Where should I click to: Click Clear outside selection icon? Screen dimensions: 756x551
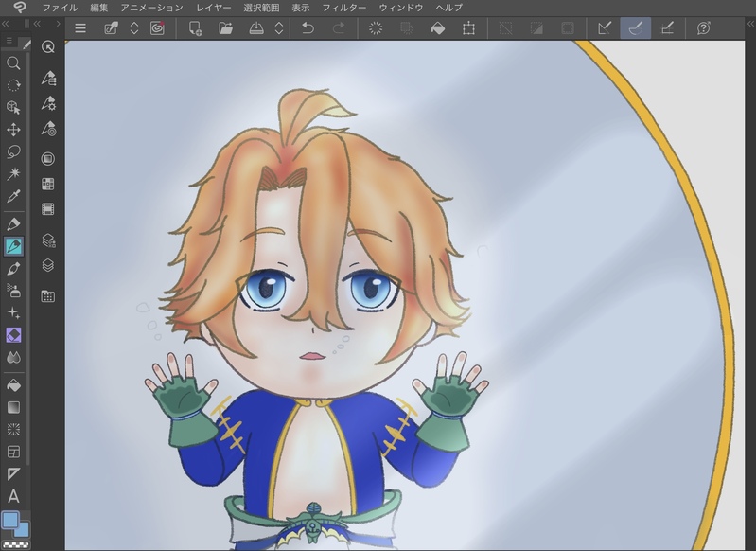point(407,28)
